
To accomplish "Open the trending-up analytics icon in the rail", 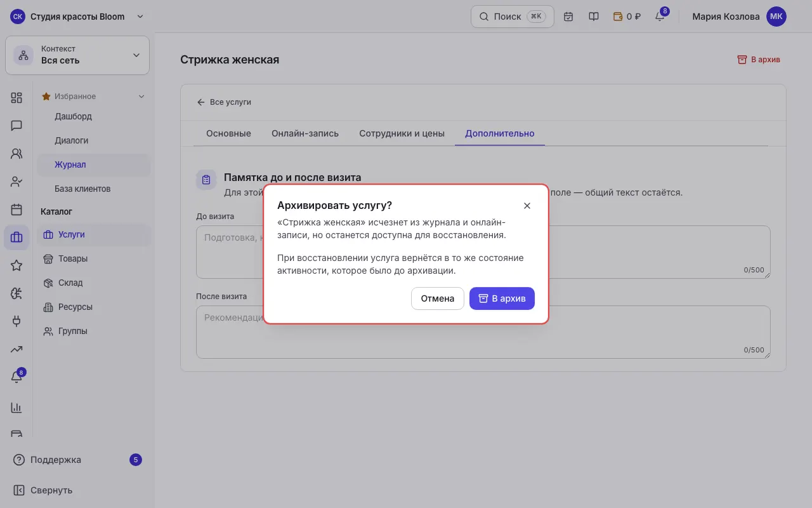I will (x=16, y=349).
